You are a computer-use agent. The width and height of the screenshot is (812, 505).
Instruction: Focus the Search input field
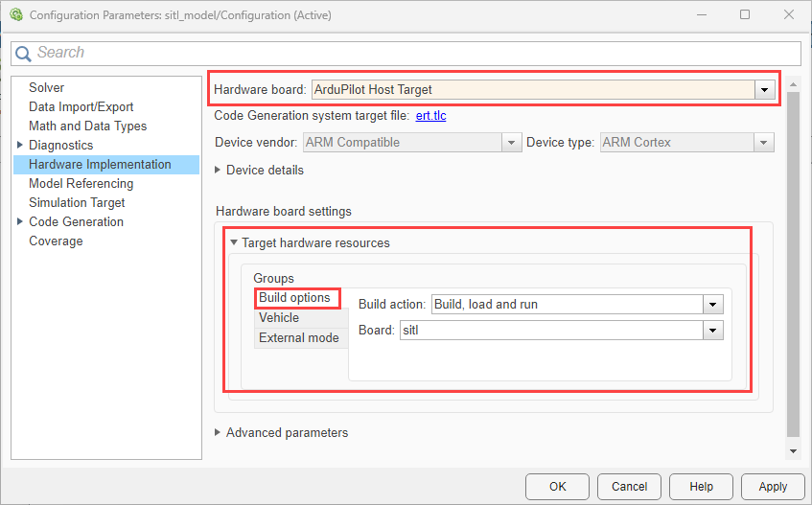click(x=406, y=53)
